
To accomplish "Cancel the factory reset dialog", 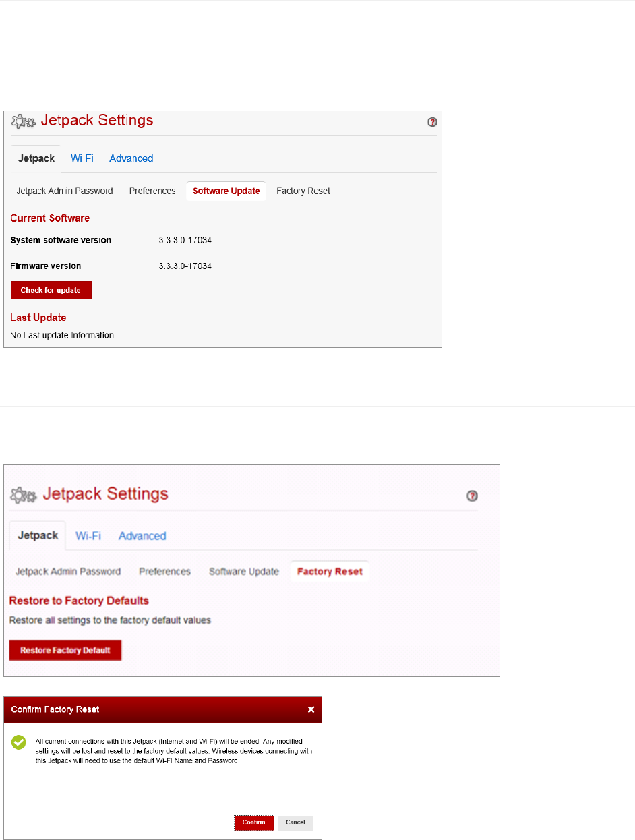I will (x=295, y=822).
